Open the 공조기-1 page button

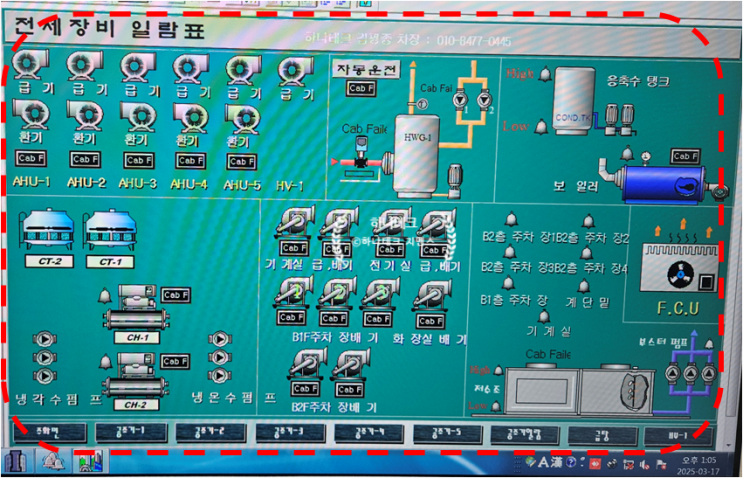[x=131, y=432]
